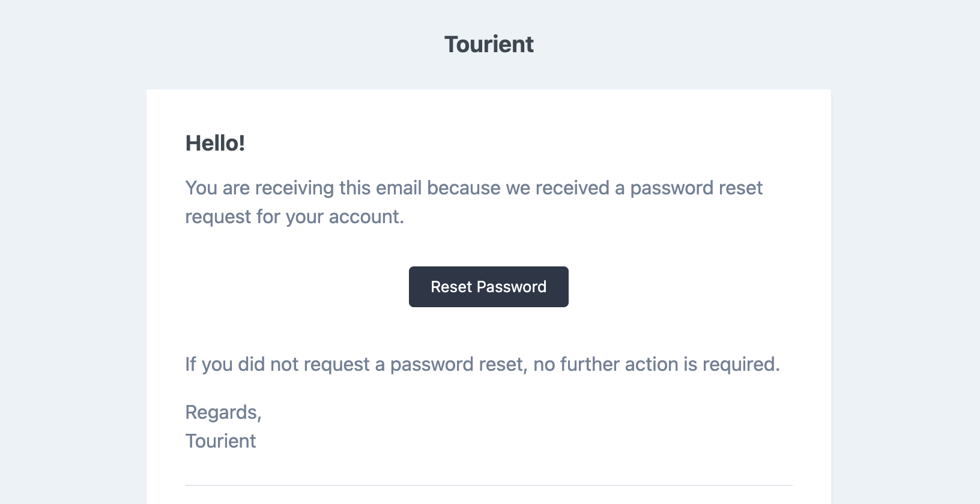
Task: Click the dark Reset Password call-to-action
Action: click(x=488, y=286)
